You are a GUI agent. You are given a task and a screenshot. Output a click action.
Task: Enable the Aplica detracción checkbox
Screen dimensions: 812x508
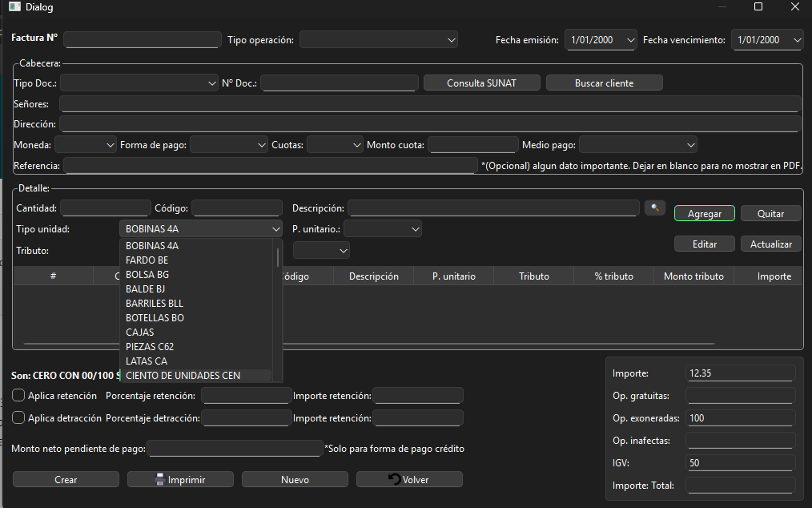18,417
